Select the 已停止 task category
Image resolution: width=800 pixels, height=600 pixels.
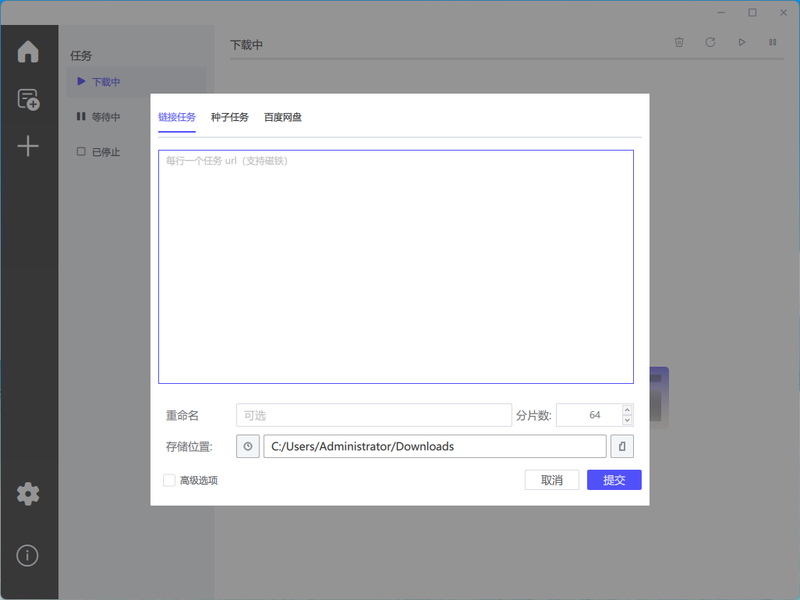coord(106,152)
